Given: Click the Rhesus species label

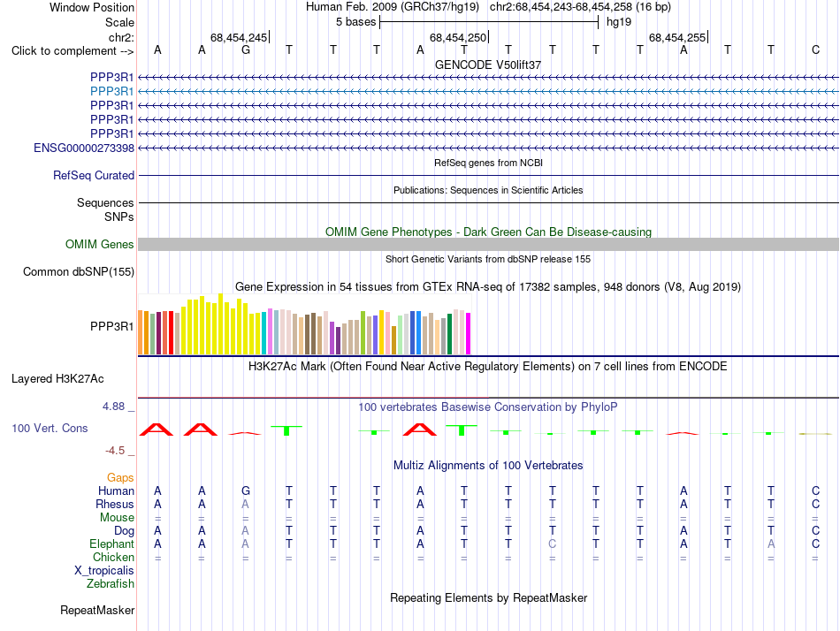Looking at the screenshot, I should (115, 505).
